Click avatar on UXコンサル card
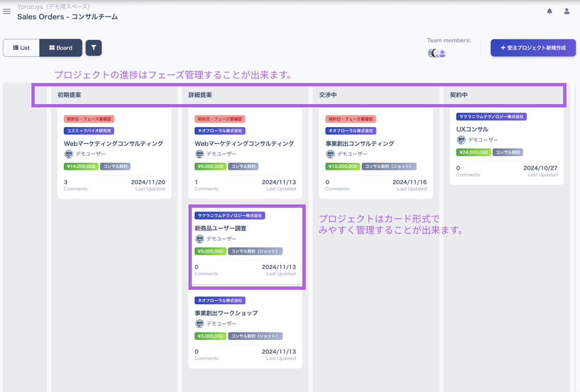The width and height of the screenshot is (580, 392). 461,140
